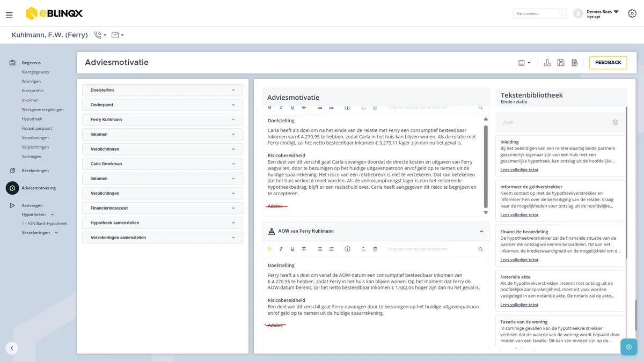Open Klantprofiel in the sidebar
Image resolution: width=644 pixels, height=362 pixels.
pyautogui.click(x=33, y=91)
